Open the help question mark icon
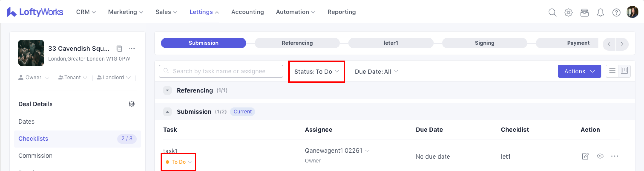The height and width of the screenshot is (171, 644). [x=616, y=12]
